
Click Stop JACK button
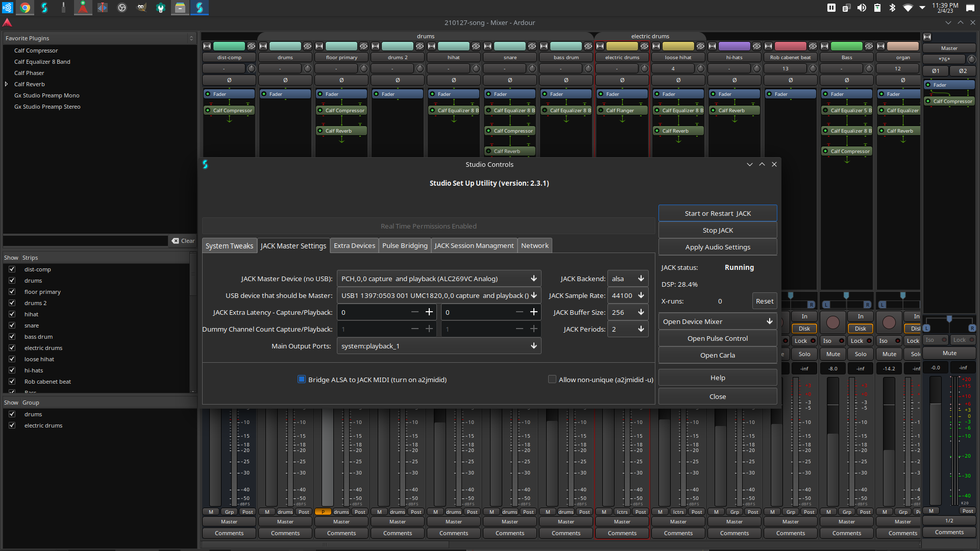point(718,230)
